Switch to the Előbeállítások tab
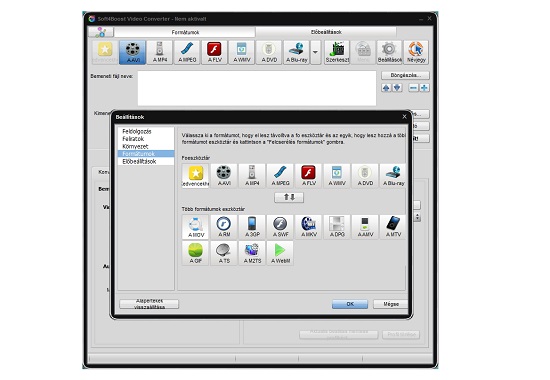 (326, 32)
